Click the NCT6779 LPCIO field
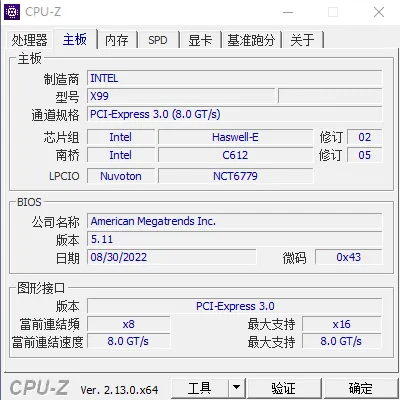Screen dimensions: 400x400 pyautogui.click(x=235, y=176)
